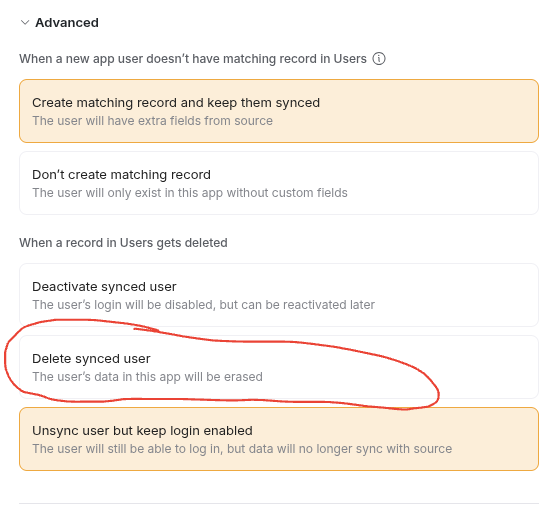This screenshot has width=560, height=506.
Task: Choose the Delete synced user option
Action: pos(279,367)
